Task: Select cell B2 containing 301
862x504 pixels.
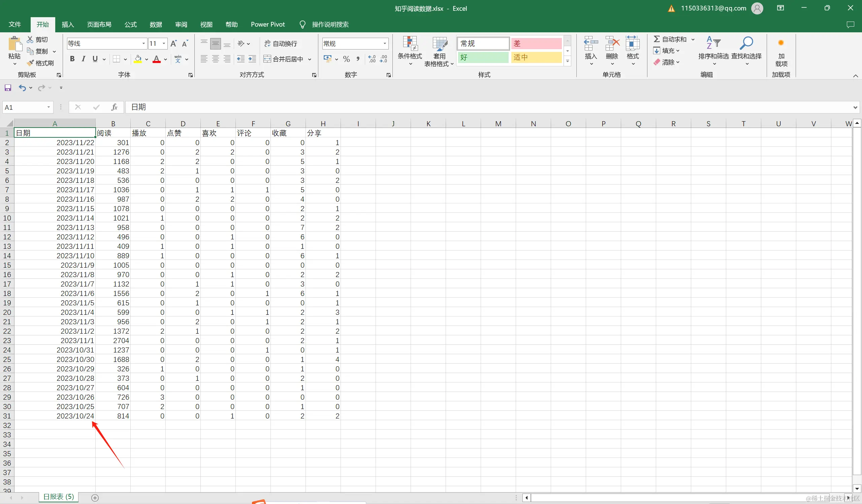Action: 113,143
